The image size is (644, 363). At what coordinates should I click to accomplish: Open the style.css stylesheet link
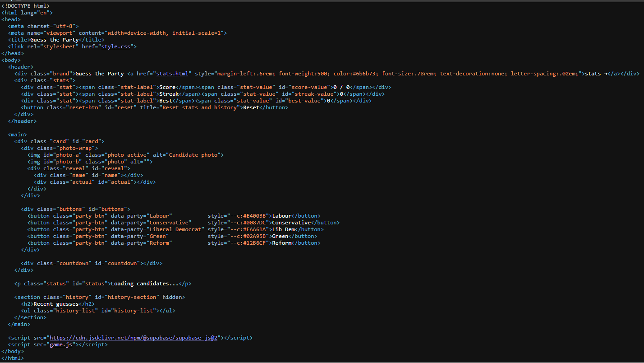click(x=116, y=47)
